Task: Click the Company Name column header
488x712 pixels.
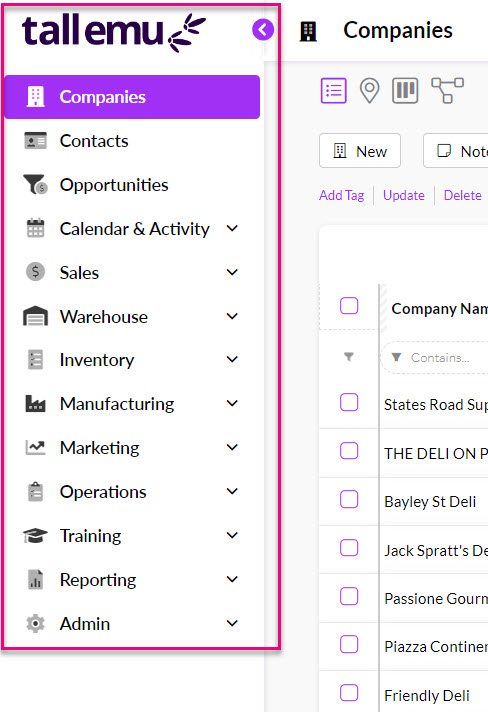Action: tap(439, 309)
